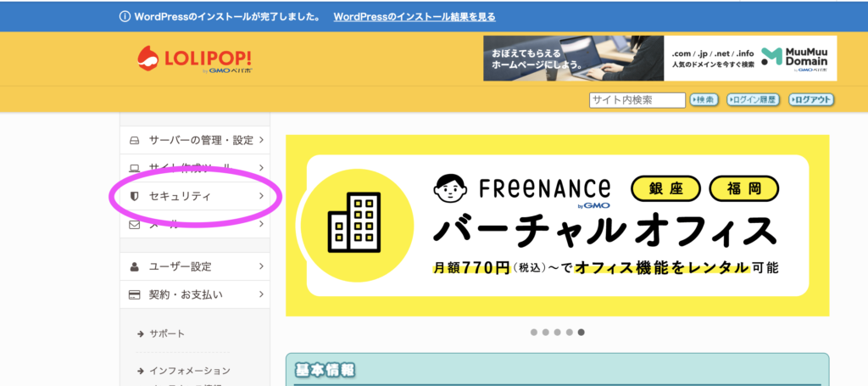Image resolution: width=868 pixels, height=386 pixels.
Task: Click the ログアウト button
Action: point(811,100)
